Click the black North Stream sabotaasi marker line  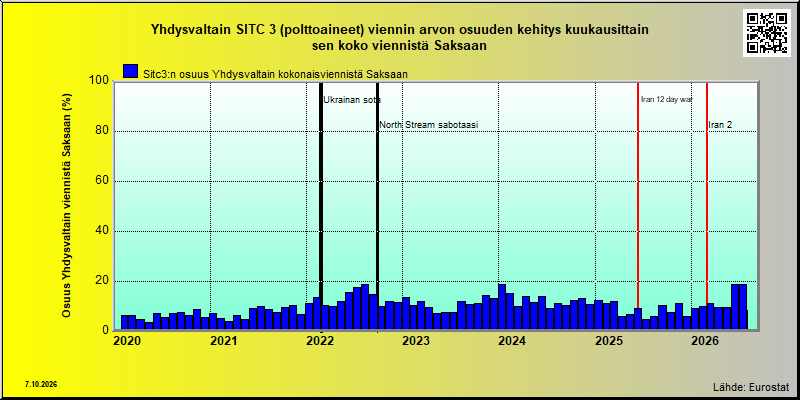click(378, 204)
